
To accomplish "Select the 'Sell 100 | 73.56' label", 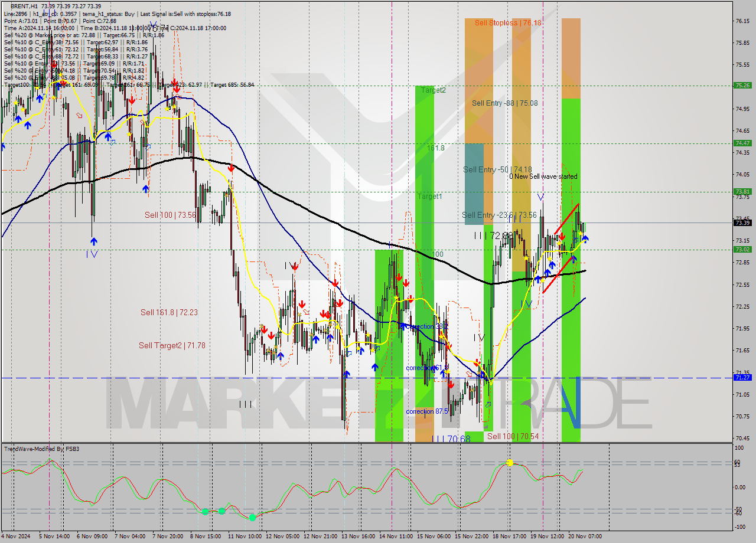I will [170, 215].
